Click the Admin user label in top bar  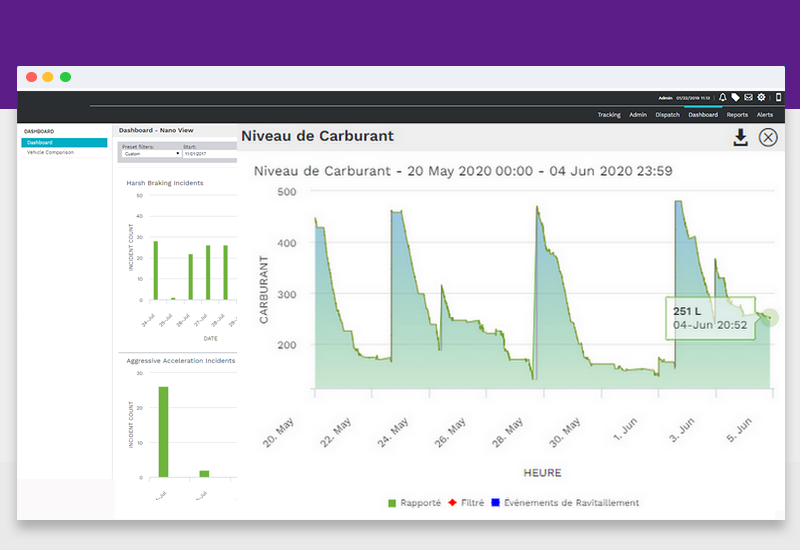(665, 98)
